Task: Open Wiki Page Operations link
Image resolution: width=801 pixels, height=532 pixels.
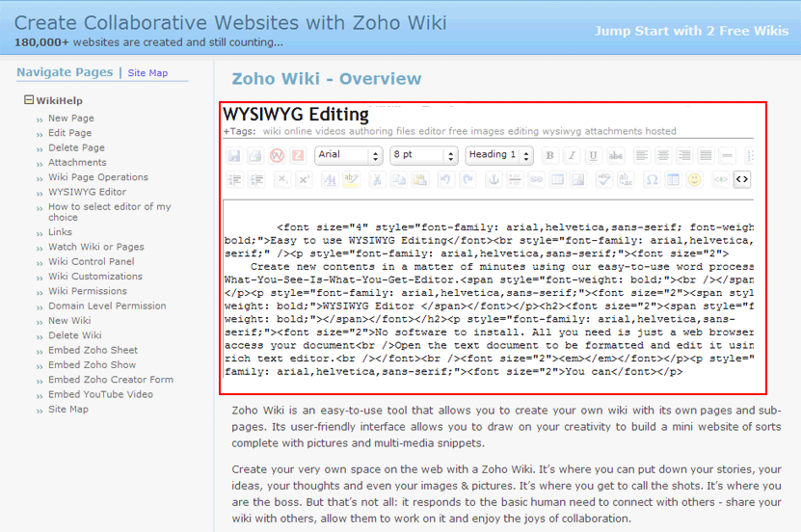Action: [x=98, y=177]
